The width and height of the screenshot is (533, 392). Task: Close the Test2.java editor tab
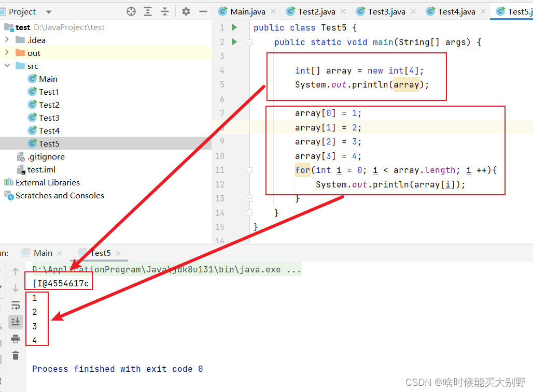[x=343, y=11]
